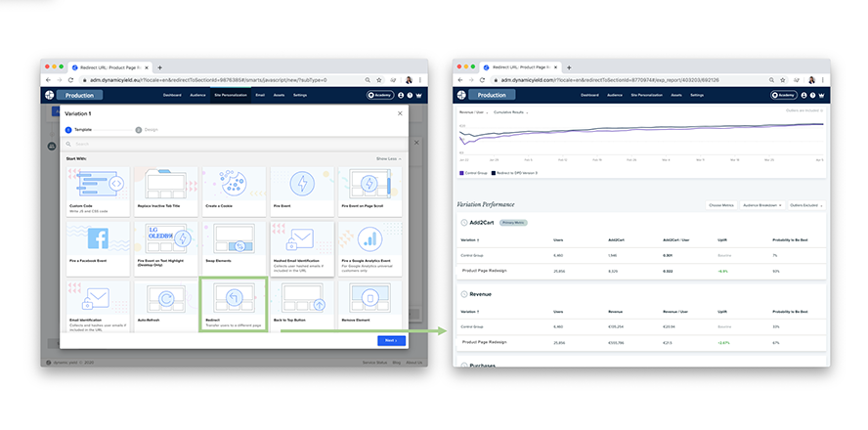Click Dynamic Yield logo in right window
This screenshot has width=868, height=430.
[461, 95]
